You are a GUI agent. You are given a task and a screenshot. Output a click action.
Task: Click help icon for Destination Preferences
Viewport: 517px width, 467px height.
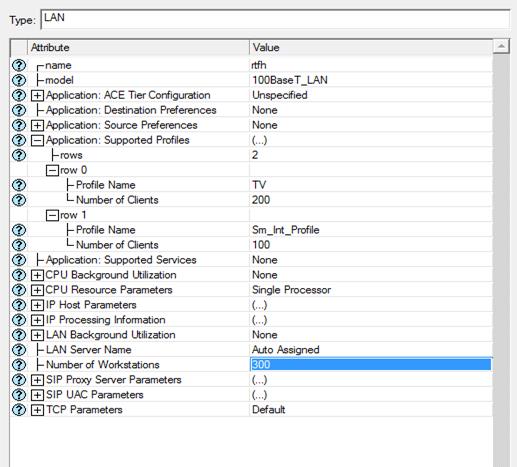coord(19,110)
